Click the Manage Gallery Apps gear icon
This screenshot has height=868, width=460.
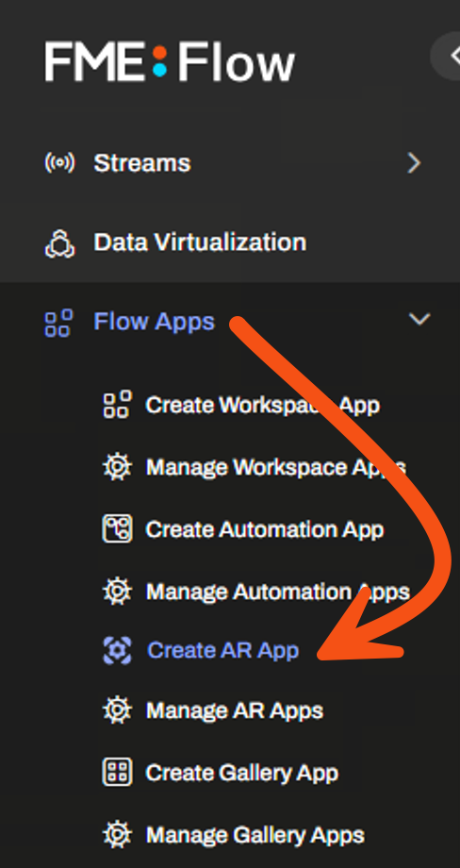(x=117, y=834)
